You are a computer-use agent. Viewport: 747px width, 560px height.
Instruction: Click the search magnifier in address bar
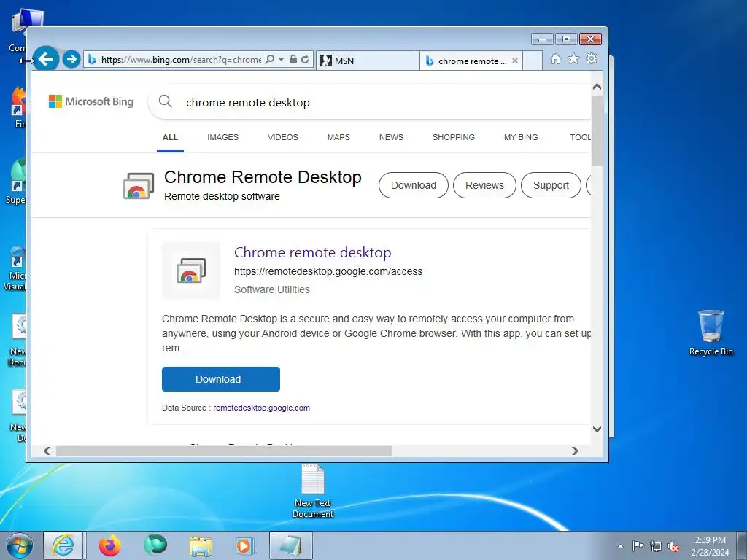[270, 60]
